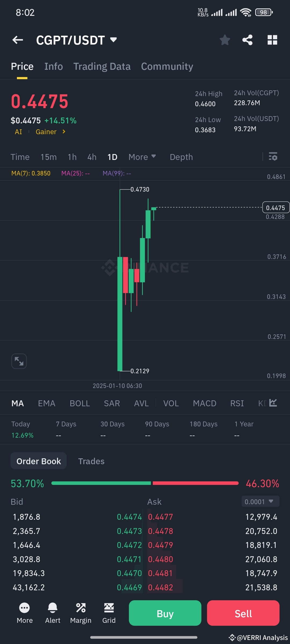Open the Grid trading tool
This screenshot has width=290, height=644.
[109, 613]
